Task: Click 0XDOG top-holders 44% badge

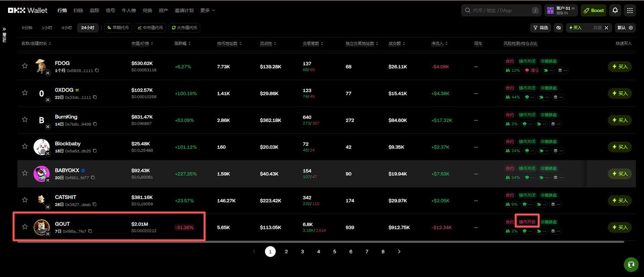Action: click(x=513, y=97)
